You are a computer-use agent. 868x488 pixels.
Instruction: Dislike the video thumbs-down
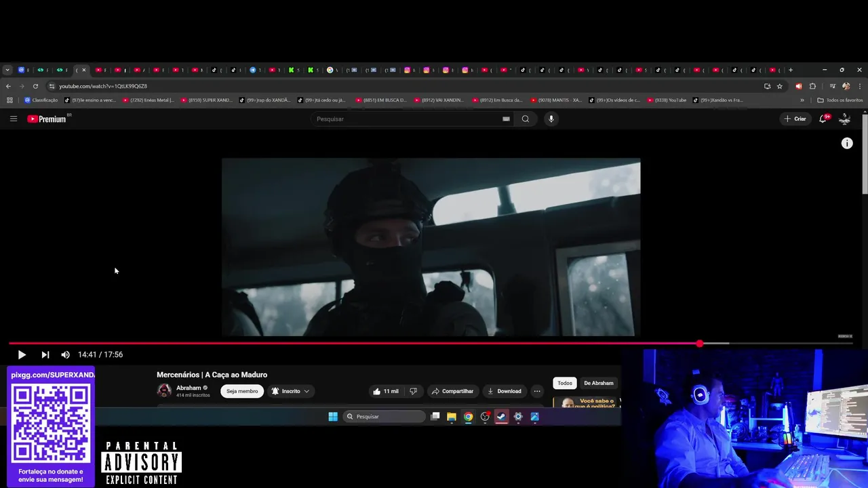414,391
